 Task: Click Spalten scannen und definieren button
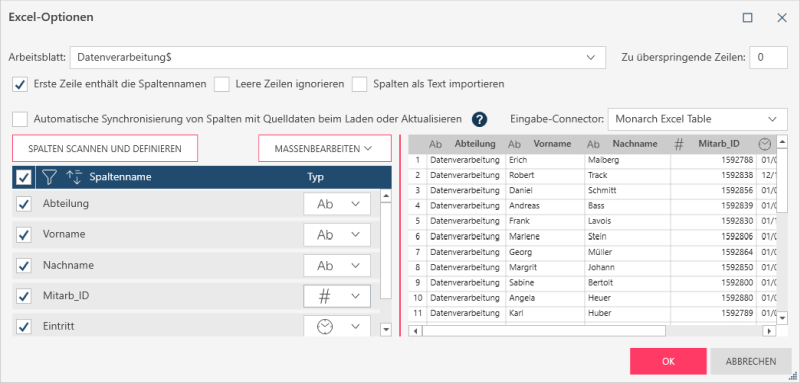[105, 148]
